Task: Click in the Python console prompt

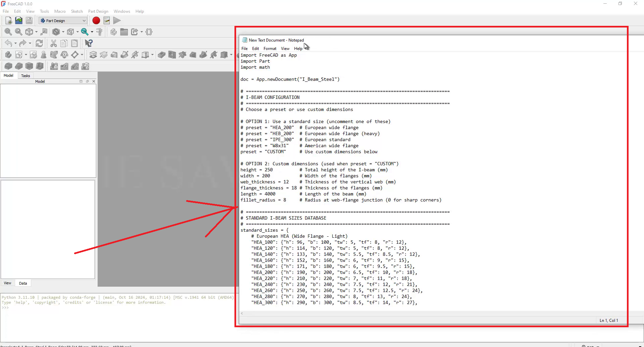Action: pyautogui.click(x=101, y=308)
